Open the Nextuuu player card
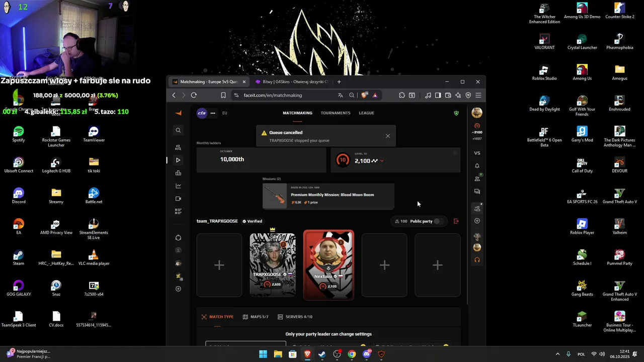The height and width of the screenshot is (362, 644). click(x=329, y=265)
